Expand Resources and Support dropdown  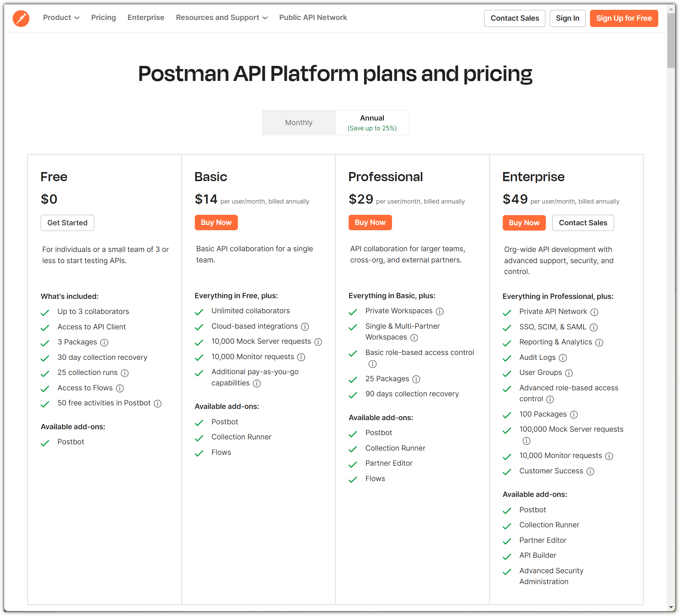pos(221,18)
